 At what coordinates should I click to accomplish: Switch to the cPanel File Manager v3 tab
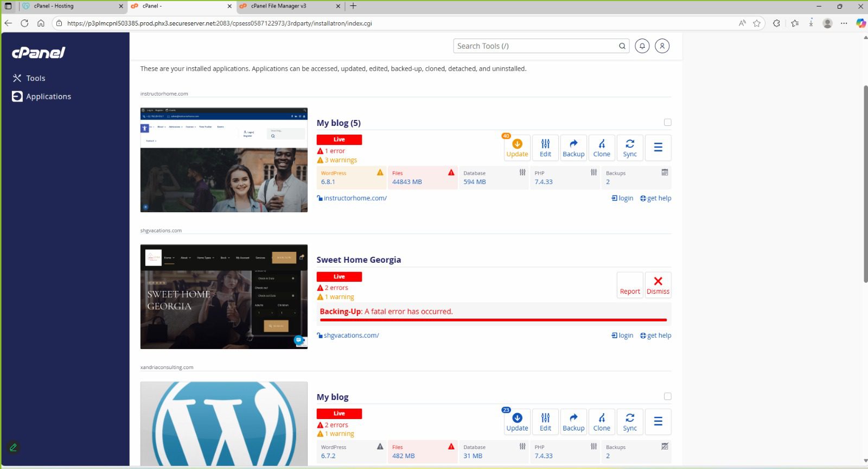pos(288,6)
